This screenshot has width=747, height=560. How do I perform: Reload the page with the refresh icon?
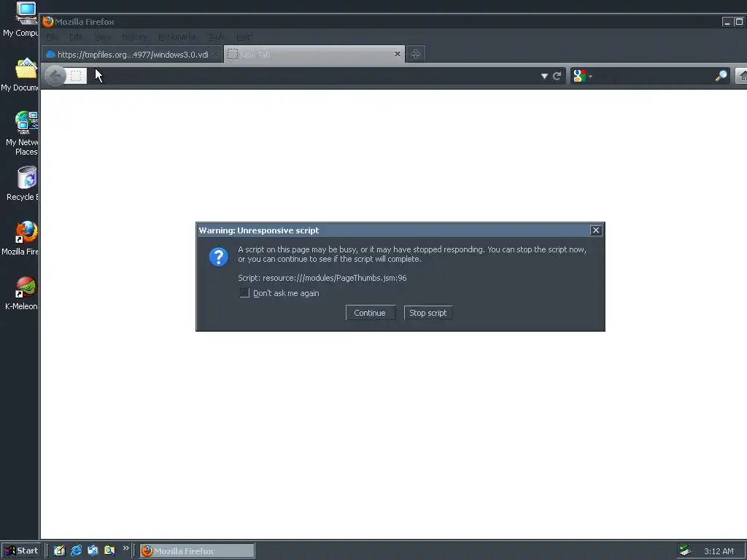(x=557, y=76)
